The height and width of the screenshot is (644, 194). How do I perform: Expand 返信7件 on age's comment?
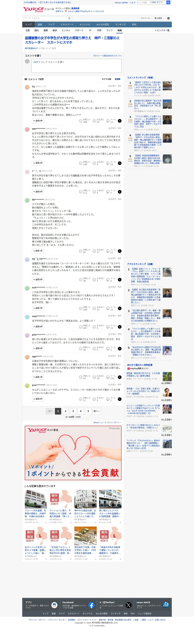click(38, 377)
